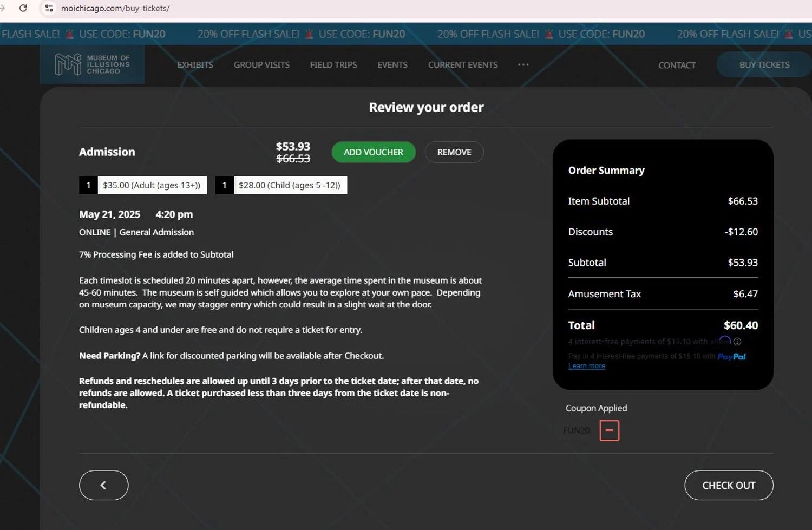Image resolution: width=812 pixels, height=530 pixels.
Task: Open the Contact page link
Action: pos(677,66)
